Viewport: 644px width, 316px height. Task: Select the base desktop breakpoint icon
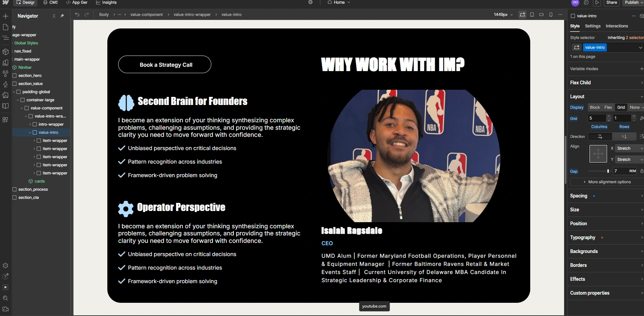coord(522,15)
